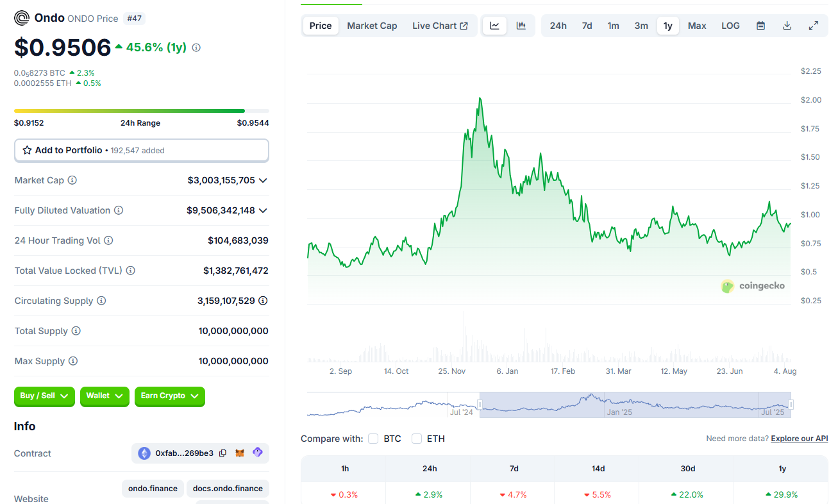Click the Jan '25 area in navigator
The width and height of the screenshot is (838, 504).
[x=619, y=412]
